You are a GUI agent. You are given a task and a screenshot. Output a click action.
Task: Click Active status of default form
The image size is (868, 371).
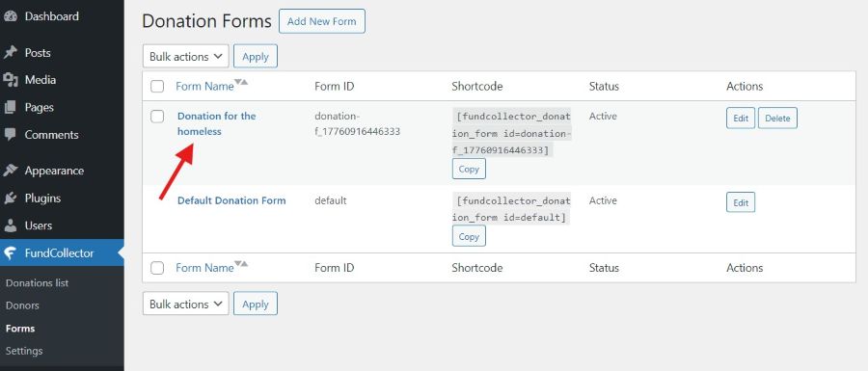click(x=603, y=200)
